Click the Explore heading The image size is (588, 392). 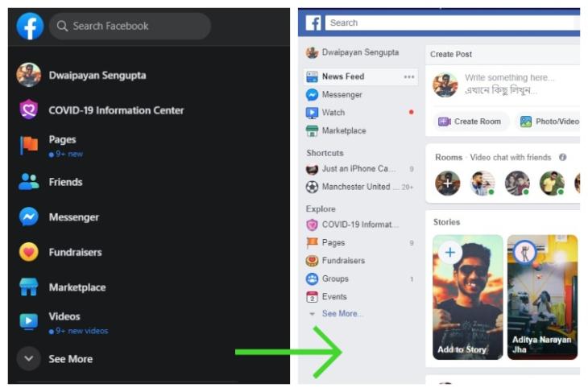(321, 209)
